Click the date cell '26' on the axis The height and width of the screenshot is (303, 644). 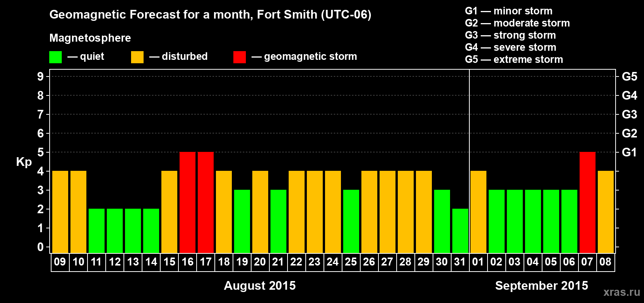[x=369, y=262]
